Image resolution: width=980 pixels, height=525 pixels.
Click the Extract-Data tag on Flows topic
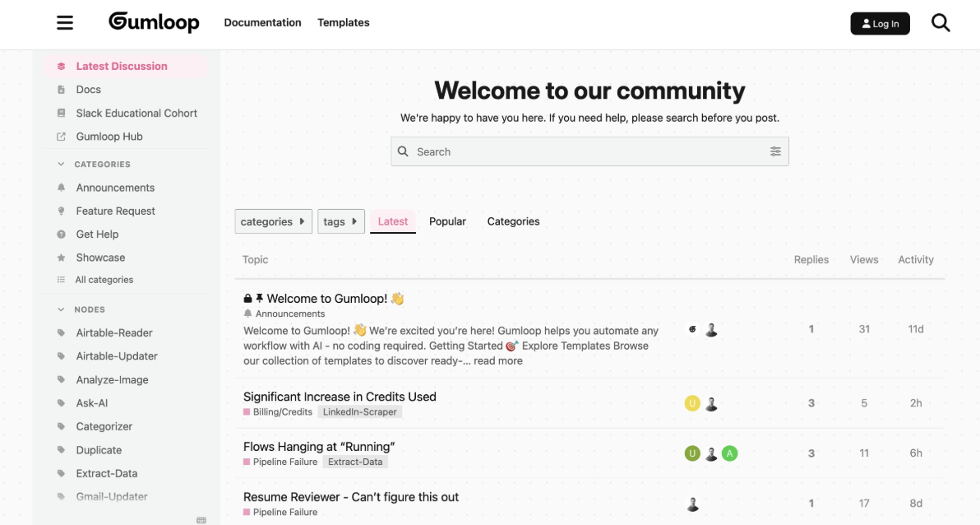[x=355, y=462]
